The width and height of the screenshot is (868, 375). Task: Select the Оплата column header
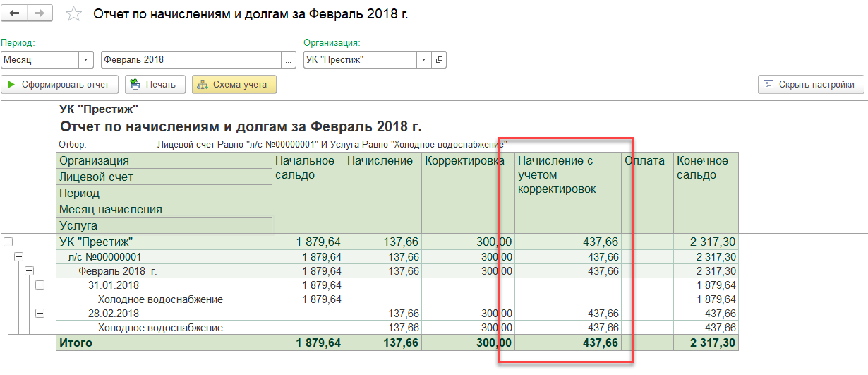tap(648, 193)
